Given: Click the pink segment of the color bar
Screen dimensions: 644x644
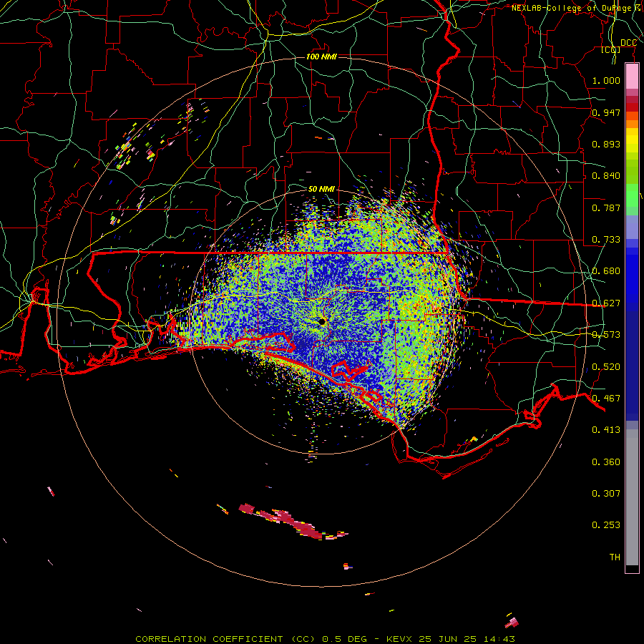Looking at the screenshot, I should coord(632,77).
